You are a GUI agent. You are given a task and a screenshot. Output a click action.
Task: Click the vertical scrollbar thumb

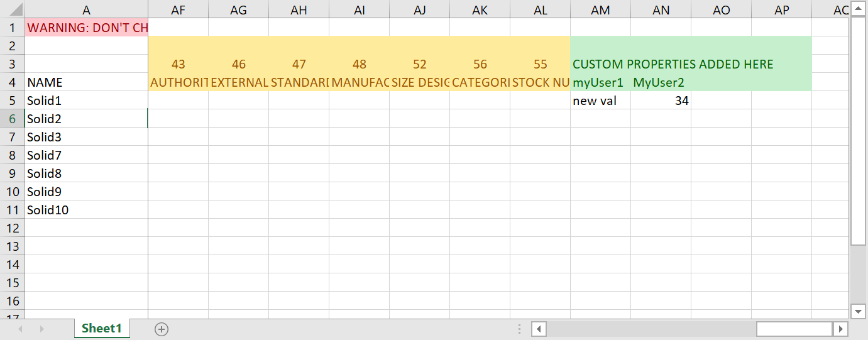pos(858,131)
